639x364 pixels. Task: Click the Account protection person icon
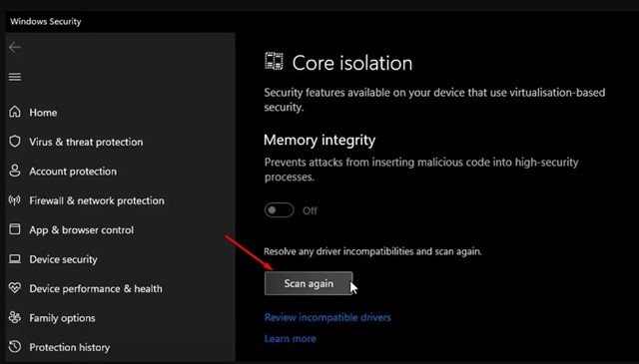[15, 171]
